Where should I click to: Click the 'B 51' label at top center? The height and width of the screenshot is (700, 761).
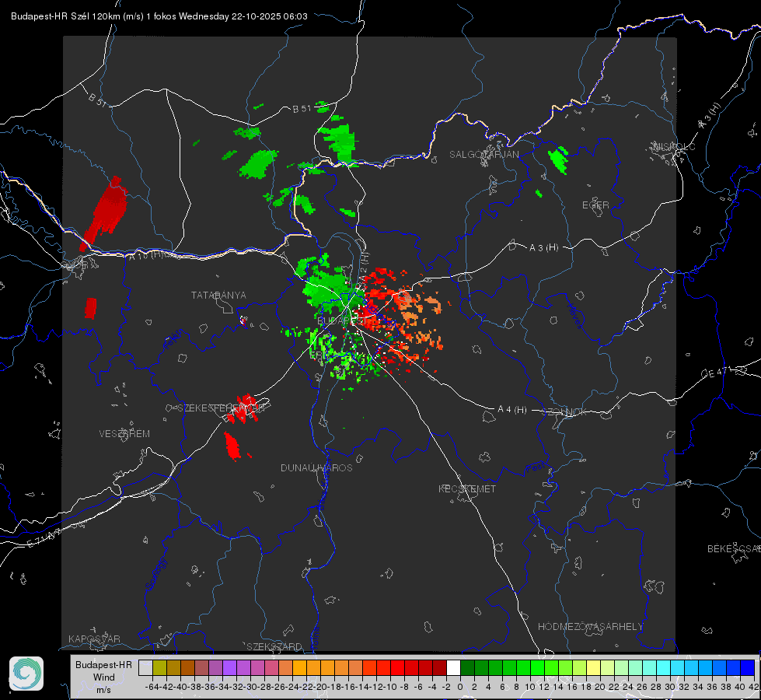[x=302, y=109]
